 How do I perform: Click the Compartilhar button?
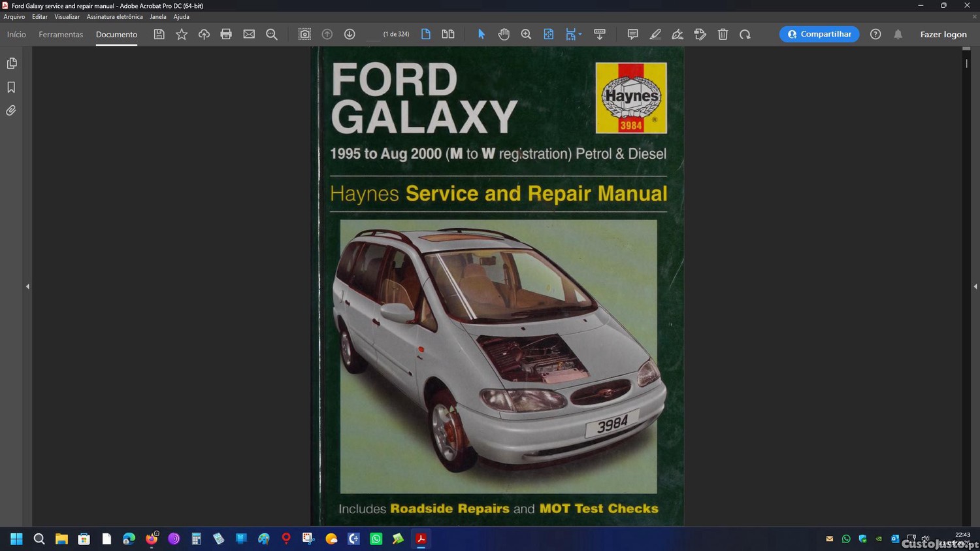[819, 34]
